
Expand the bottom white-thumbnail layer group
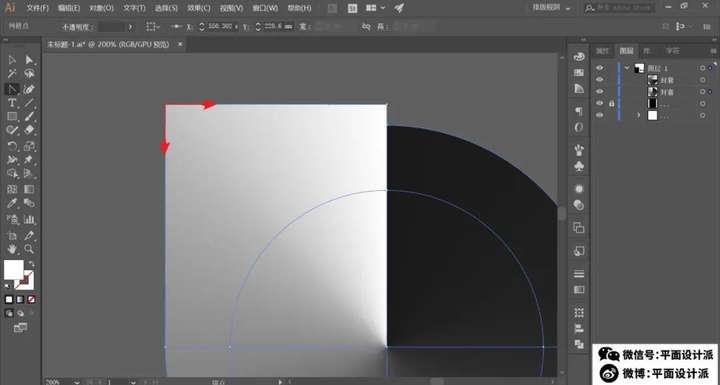(x=638, y=115)
